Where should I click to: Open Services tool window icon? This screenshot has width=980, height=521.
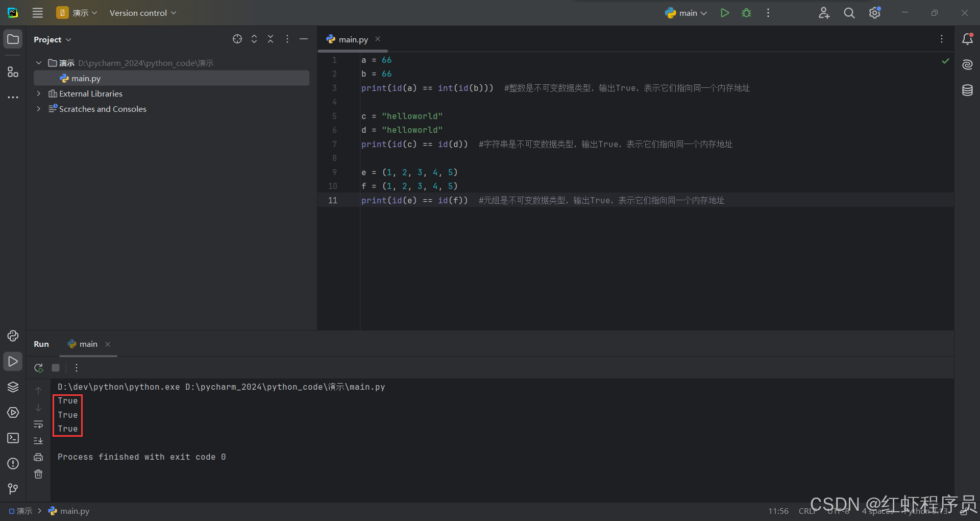(x=13, y=412)
